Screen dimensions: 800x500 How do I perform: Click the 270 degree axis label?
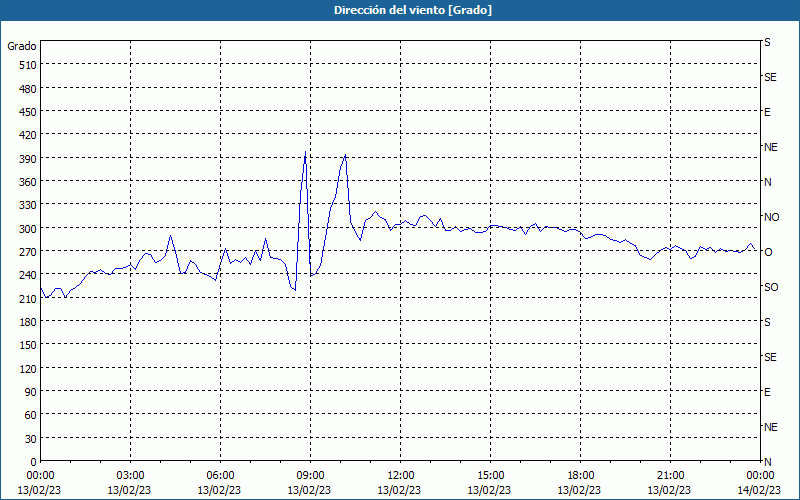point(28,252)
